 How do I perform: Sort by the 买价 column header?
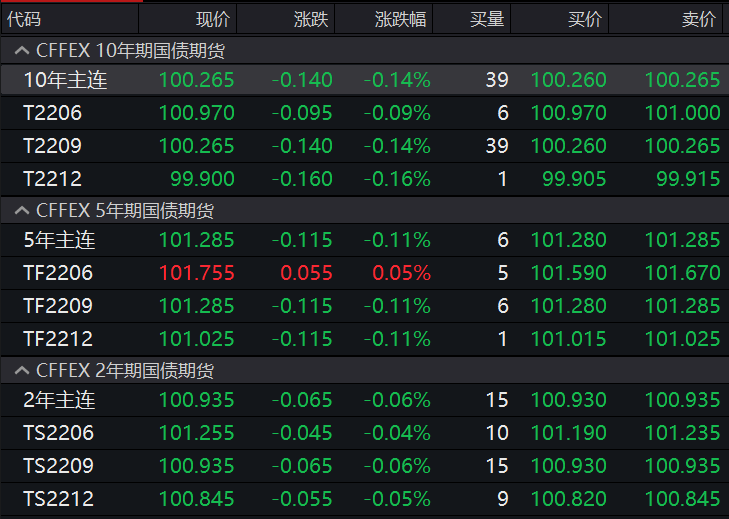(586, 19)
